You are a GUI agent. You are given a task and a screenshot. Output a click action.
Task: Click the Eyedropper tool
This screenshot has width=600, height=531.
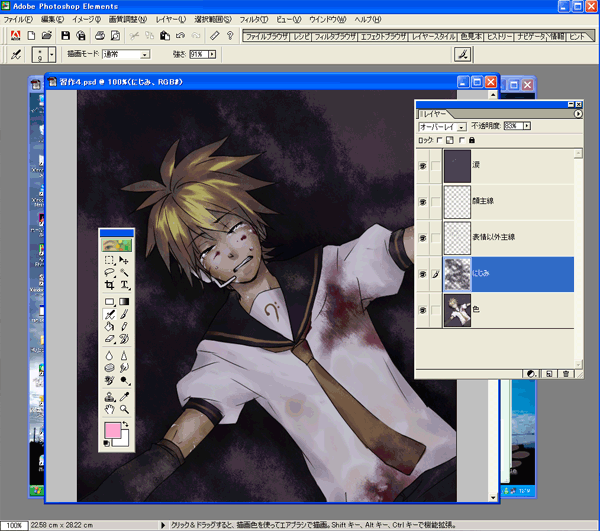[x=125, y=395]
